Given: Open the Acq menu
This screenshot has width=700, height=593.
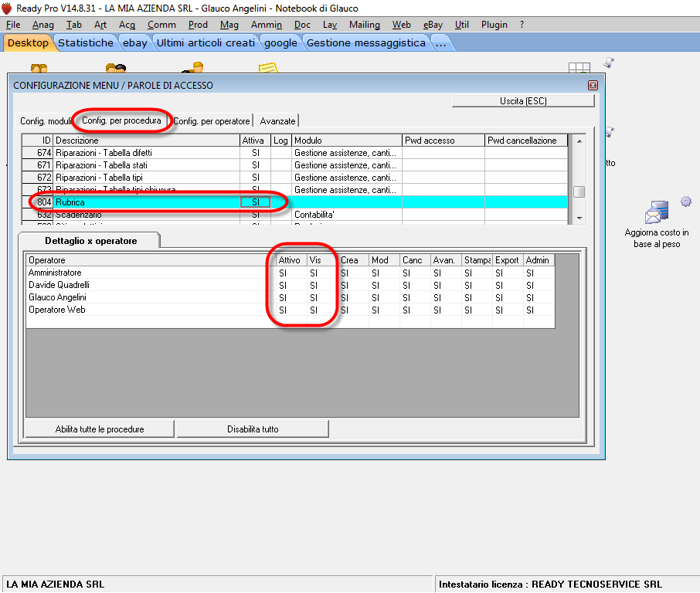Looking at the screenshot, I should pyautogui.click(x=127, y=25).
